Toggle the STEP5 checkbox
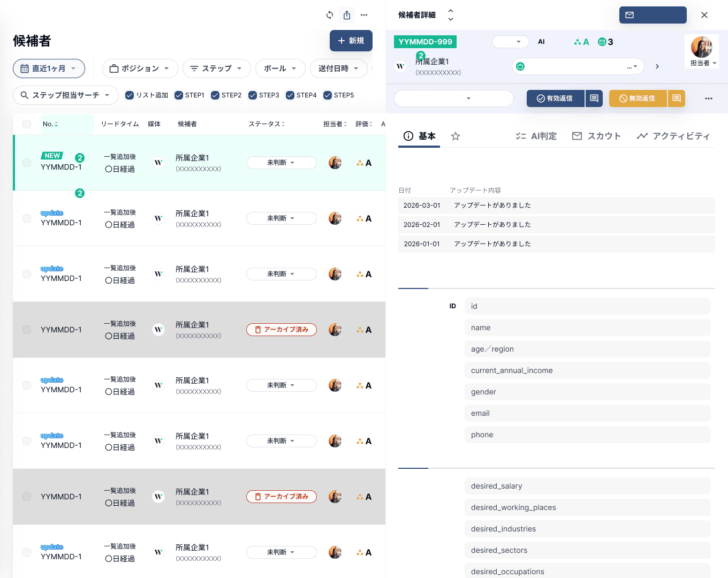 [328, 95]
